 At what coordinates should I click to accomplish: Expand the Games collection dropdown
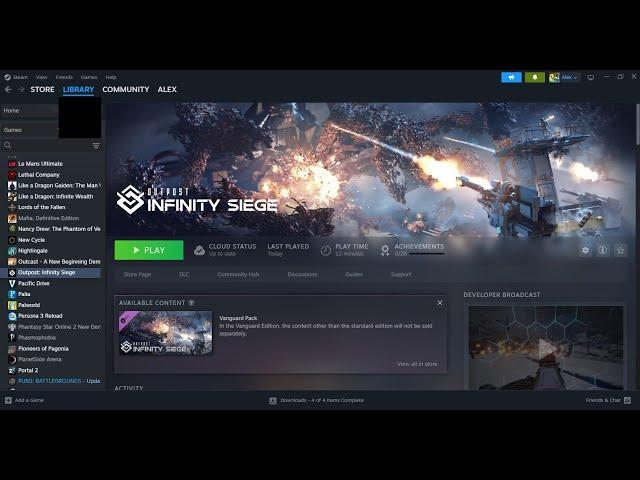(x=29, y=130)
